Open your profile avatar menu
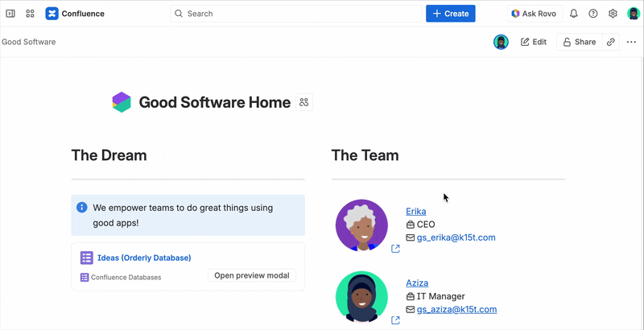The height and width of the screenshot is (330, 644). coord(634,14)
